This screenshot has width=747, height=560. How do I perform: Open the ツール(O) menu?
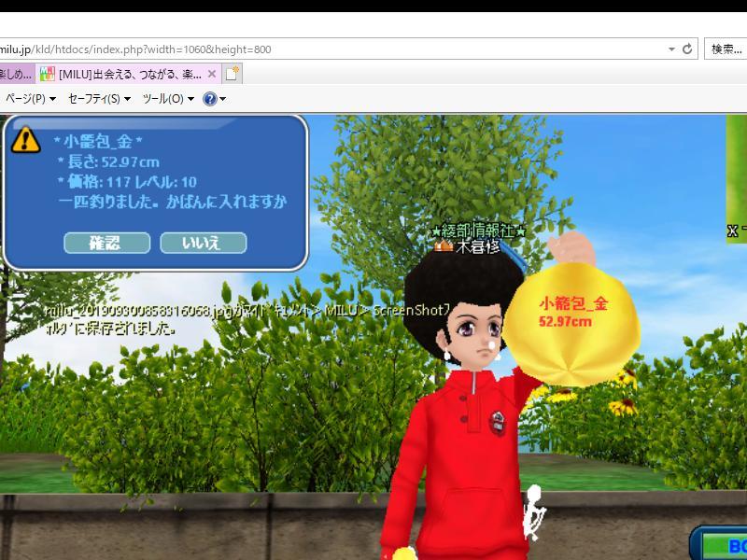(168, 99)
